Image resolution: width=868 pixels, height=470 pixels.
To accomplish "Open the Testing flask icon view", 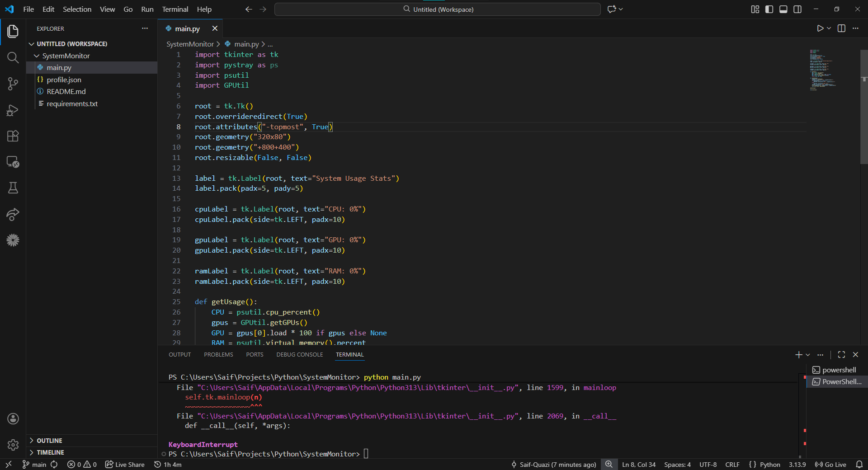I will [13, 188].
